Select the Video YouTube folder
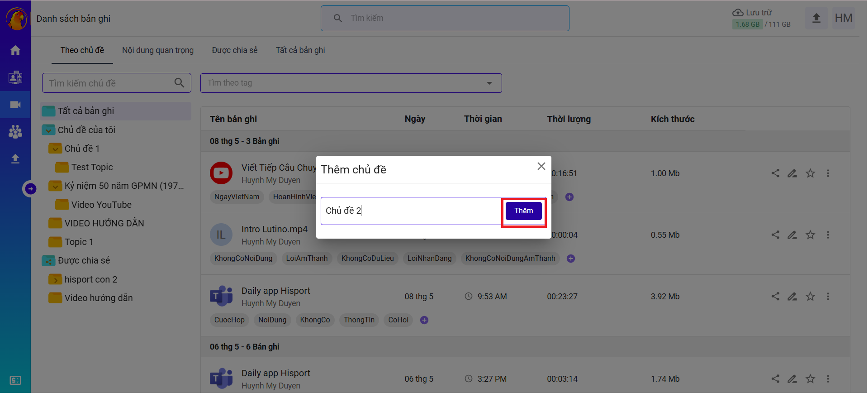Screen dimensions: 868x398 101,205
